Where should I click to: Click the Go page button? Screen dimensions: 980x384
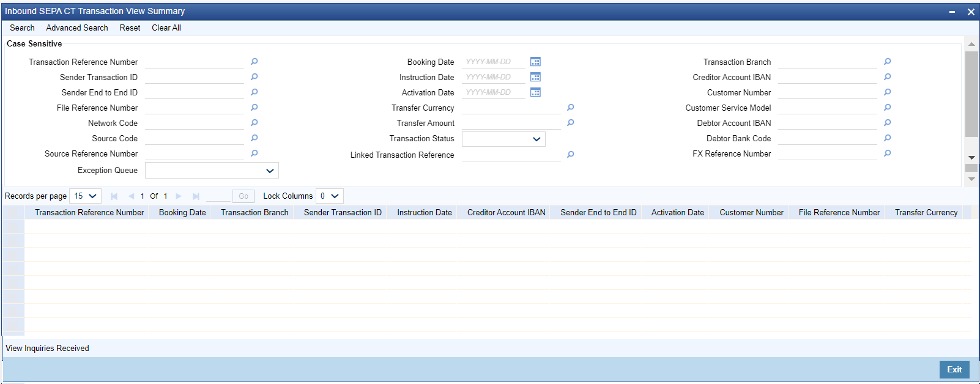tap(243, 196)
